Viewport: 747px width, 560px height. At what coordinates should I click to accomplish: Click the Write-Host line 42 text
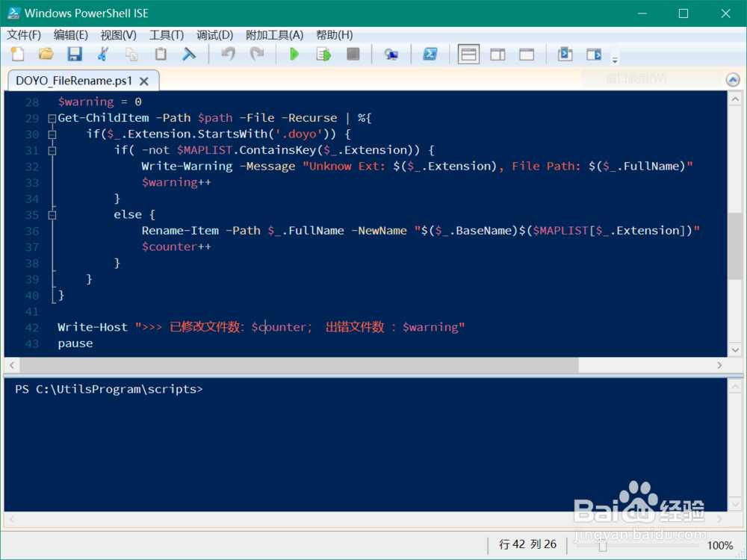click(x=261, y=327)
